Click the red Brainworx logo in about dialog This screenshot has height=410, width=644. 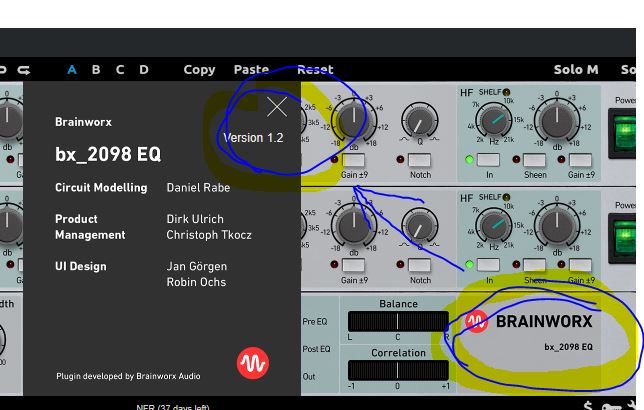(253, 363)
